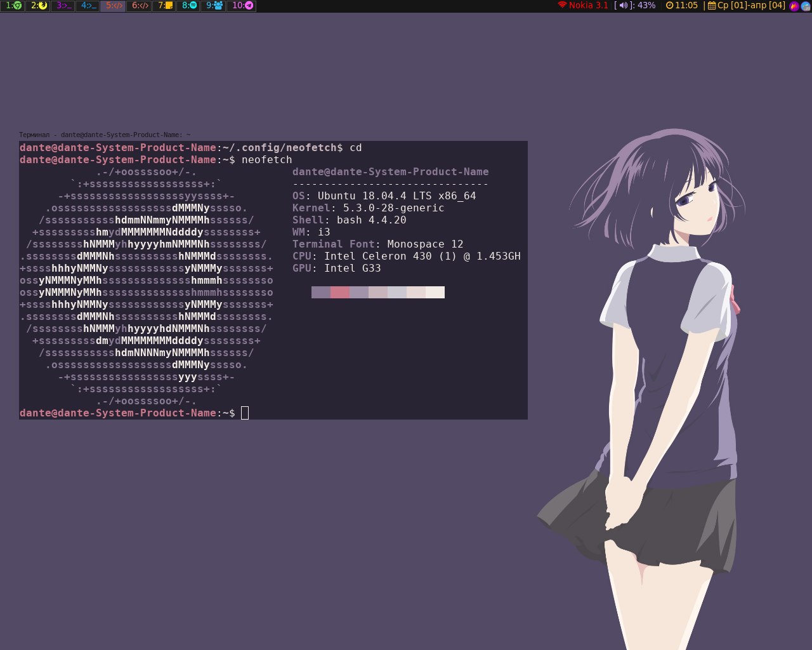Open workspace 9 people group icon
Image resolution: width=812 pixels, height=650 pixels.
coord(213,6)
